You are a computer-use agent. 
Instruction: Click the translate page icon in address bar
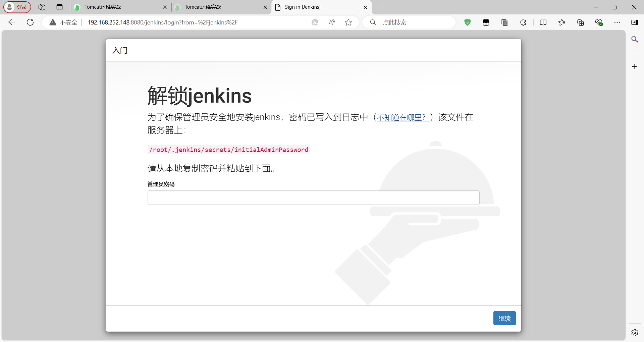point(315,22)
